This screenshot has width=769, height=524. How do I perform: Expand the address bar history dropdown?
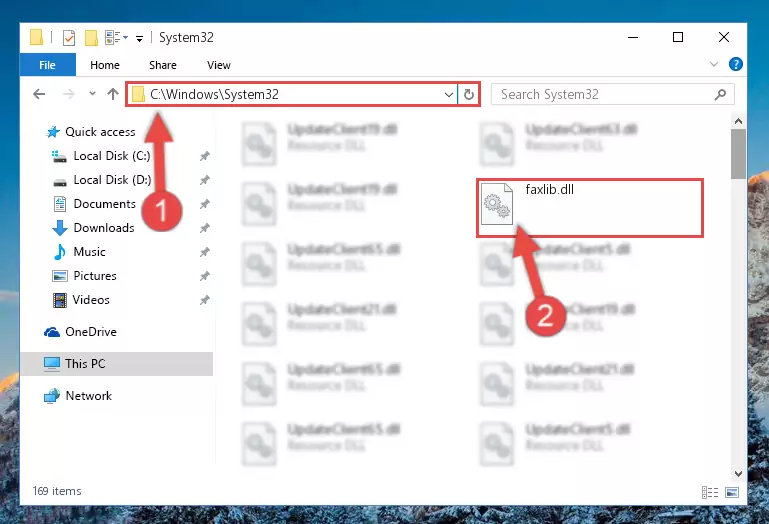pos(448,94)
